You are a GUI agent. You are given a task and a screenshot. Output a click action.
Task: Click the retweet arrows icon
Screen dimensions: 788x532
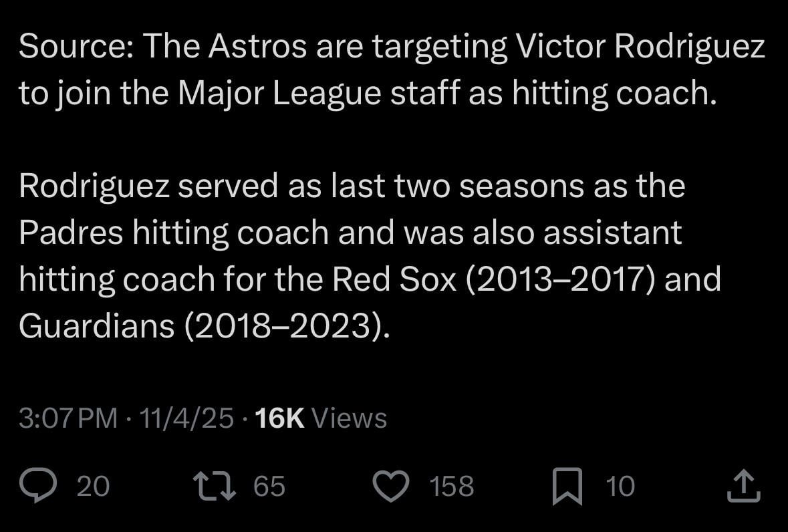pos(215,486)
